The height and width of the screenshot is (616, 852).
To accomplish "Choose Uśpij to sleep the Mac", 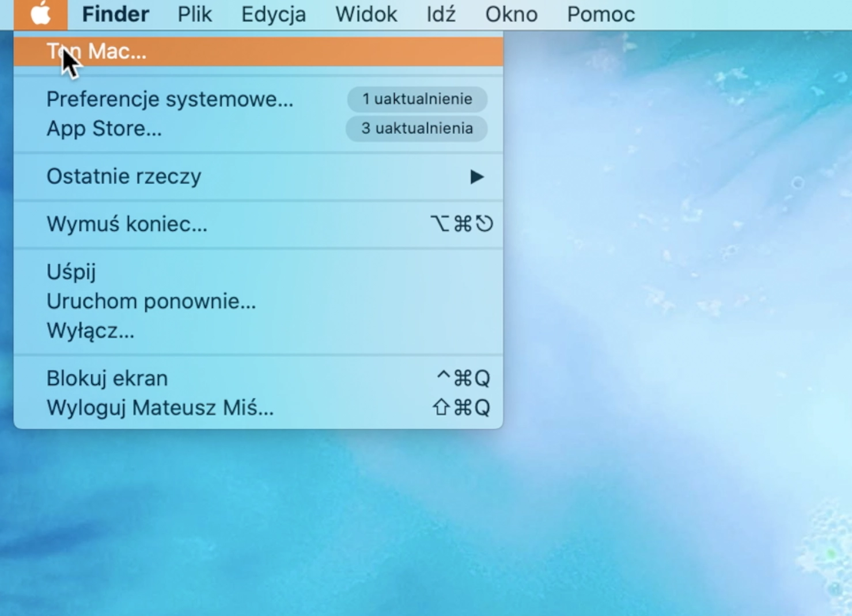I will 258,272.
